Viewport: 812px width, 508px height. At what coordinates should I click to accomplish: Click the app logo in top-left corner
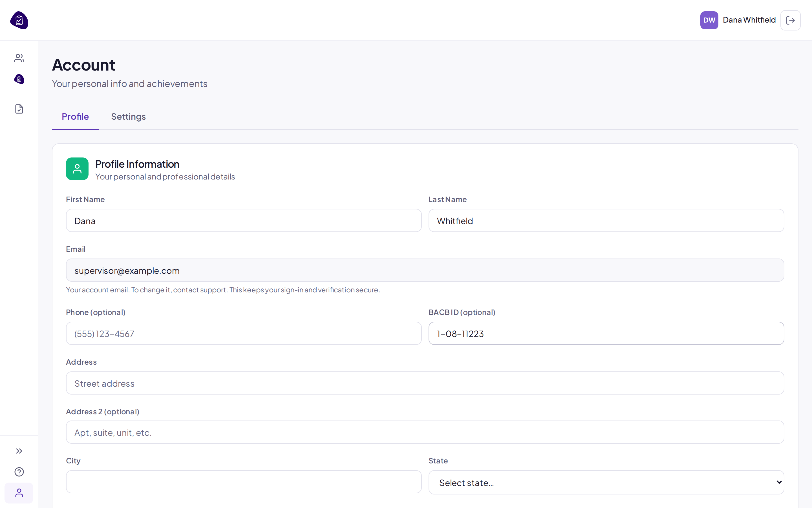(19, 20)
